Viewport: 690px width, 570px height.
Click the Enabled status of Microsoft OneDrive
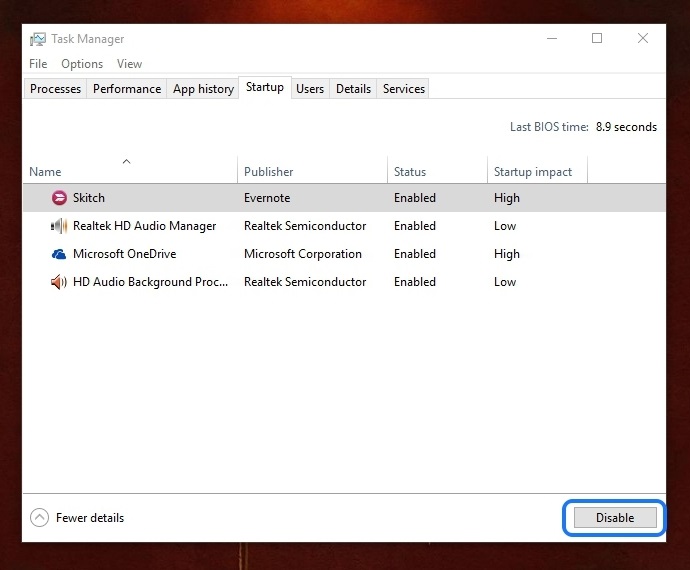[415, 254]
